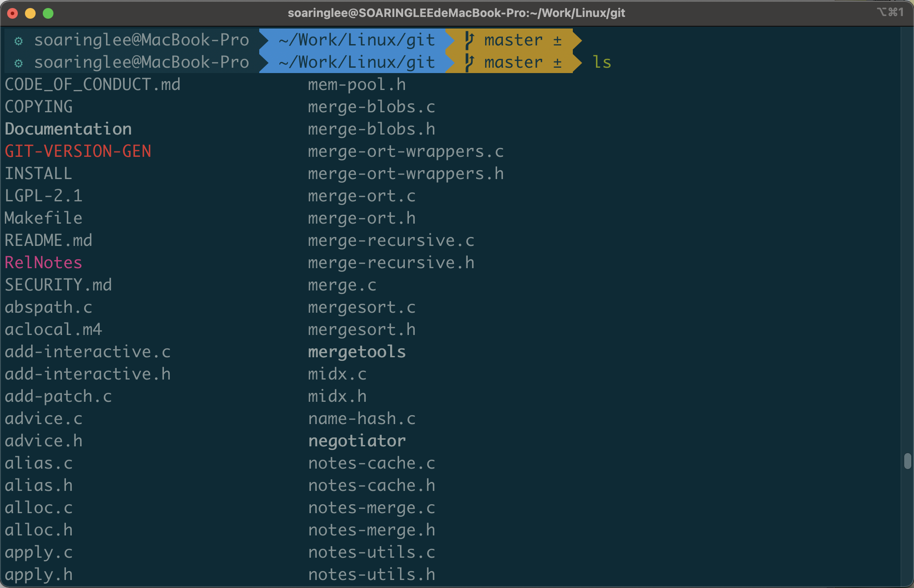Click the green fullscreen window button
The image size is (914, 588).
[x=48, y=13]
